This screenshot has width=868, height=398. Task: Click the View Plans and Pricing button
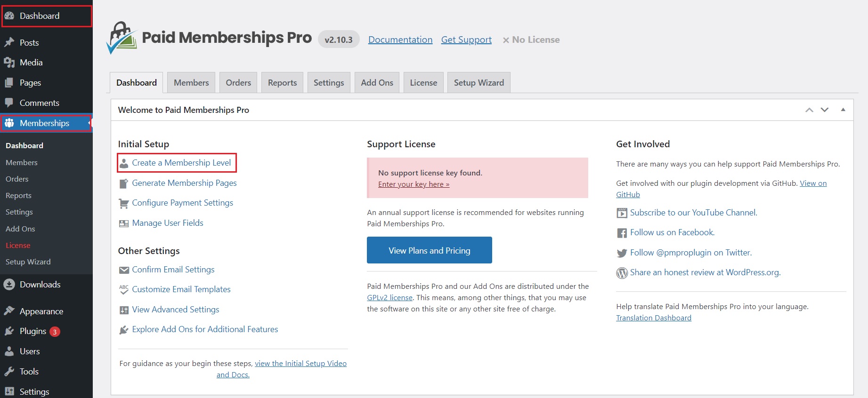coord(430,250)
